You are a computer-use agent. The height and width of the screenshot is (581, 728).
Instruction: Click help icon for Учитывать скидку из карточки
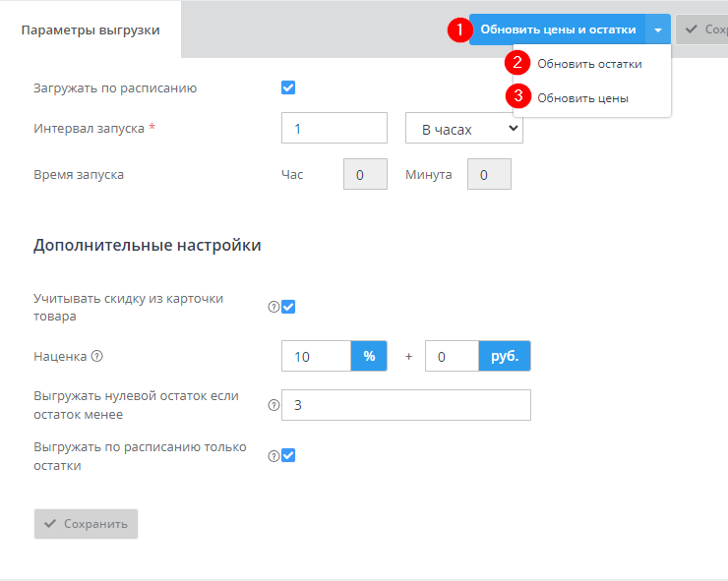(273, 307)
